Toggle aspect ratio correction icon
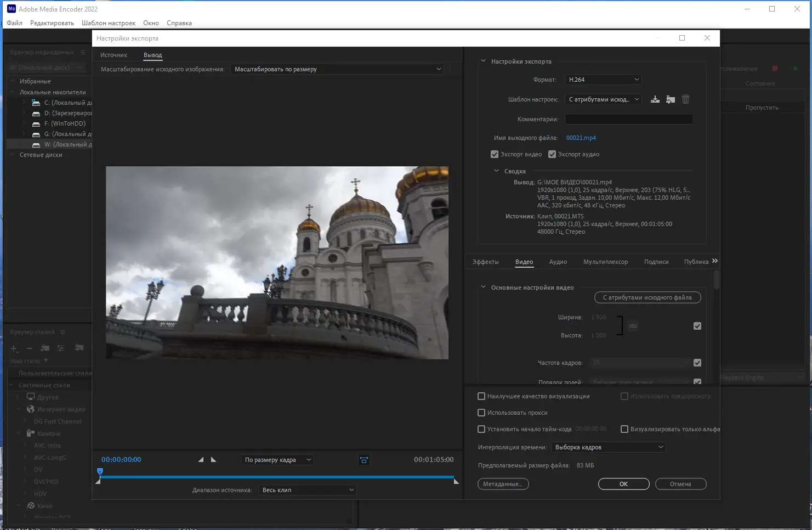Viewport: 812px width, 530px height. point(364,460)
